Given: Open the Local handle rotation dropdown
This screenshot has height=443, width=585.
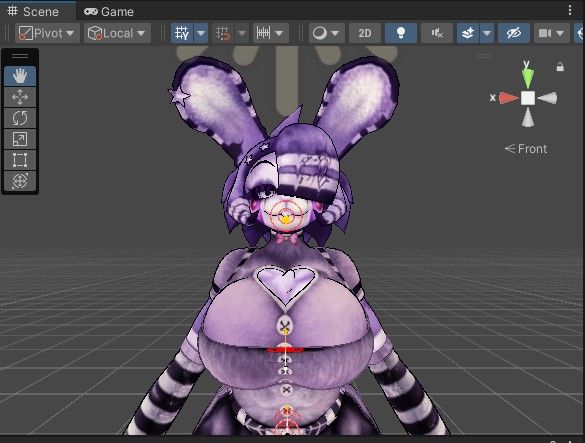Looking at the screenshot, I should 117,33.
